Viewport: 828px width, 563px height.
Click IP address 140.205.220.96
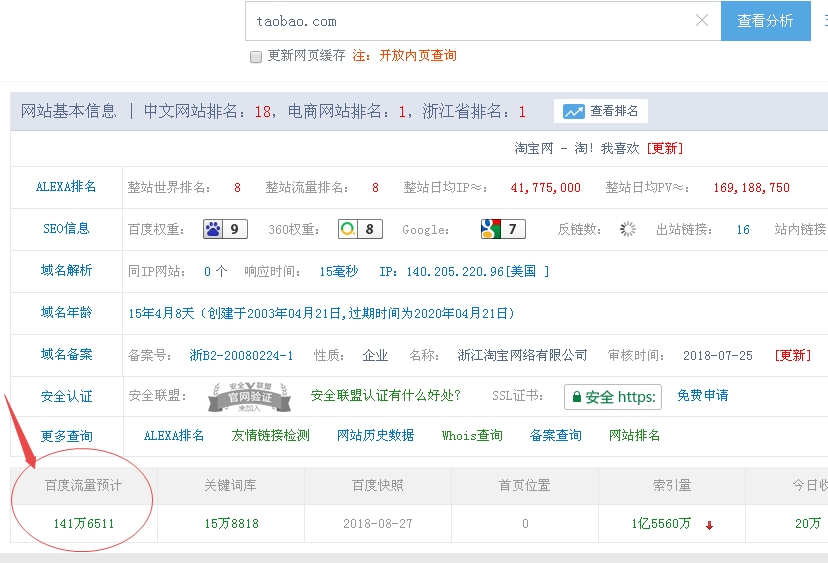coord(455,271)
